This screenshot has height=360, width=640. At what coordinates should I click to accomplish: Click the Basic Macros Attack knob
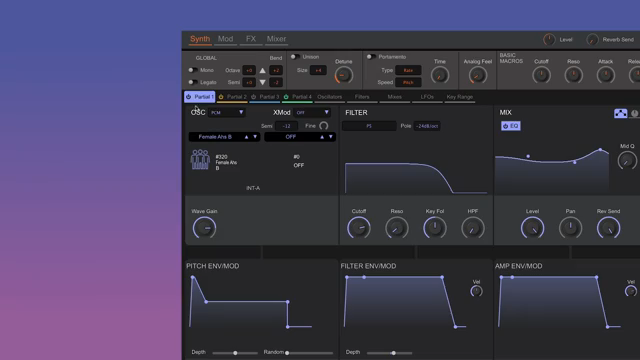click(x=606, y=75)
